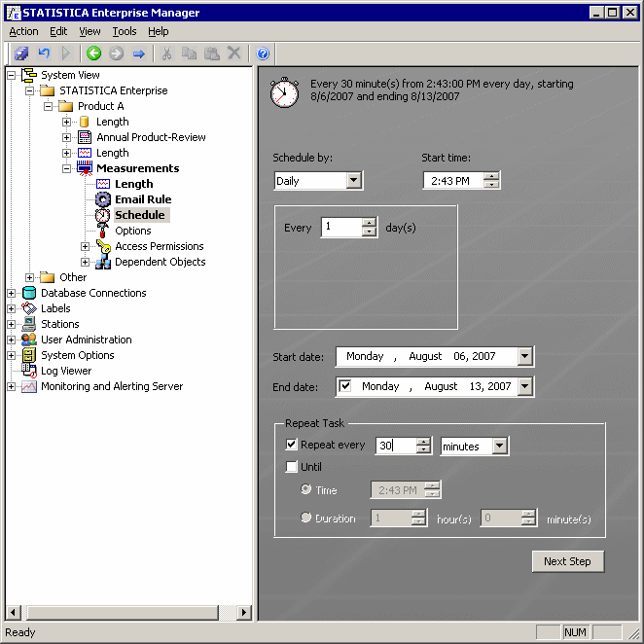644x644 pixels.
Task: Click the Labels tag icon
Action: click(x=29, y=308)
